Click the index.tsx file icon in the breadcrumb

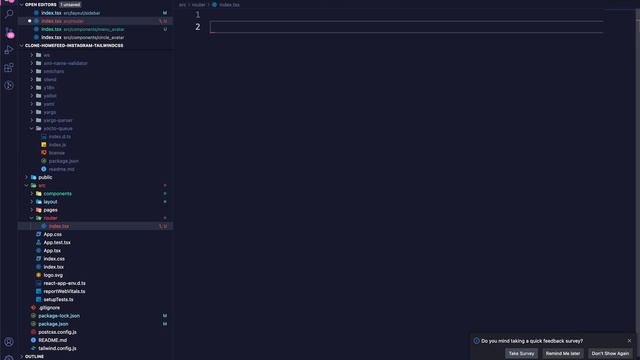(x=214, y=5)
